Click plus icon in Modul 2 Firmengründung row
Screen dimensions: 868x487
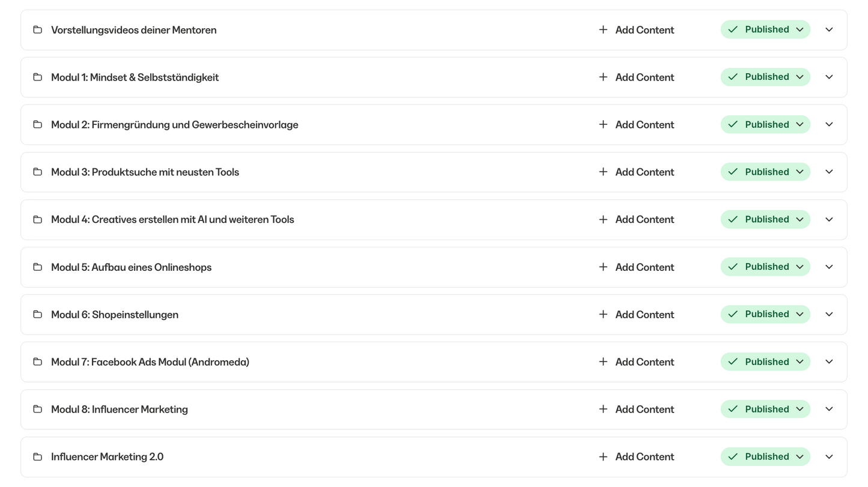[x=603, y=124]
